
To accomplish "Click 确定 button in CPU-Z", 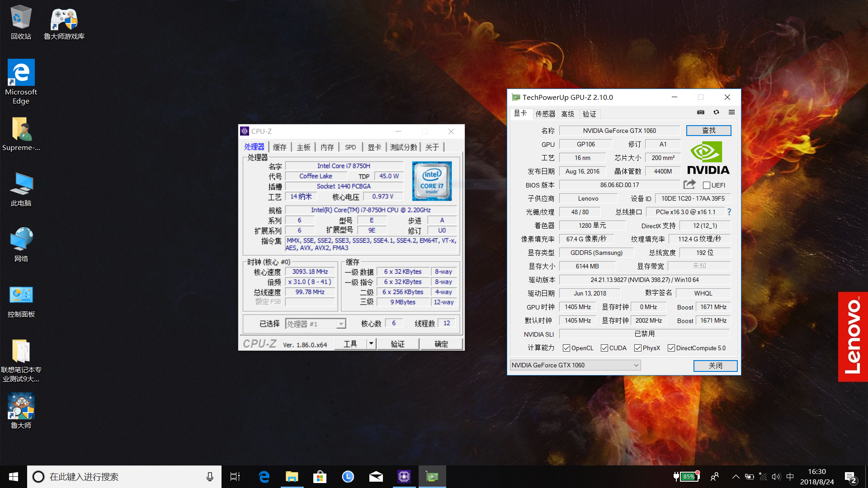I will coord(441,344).
